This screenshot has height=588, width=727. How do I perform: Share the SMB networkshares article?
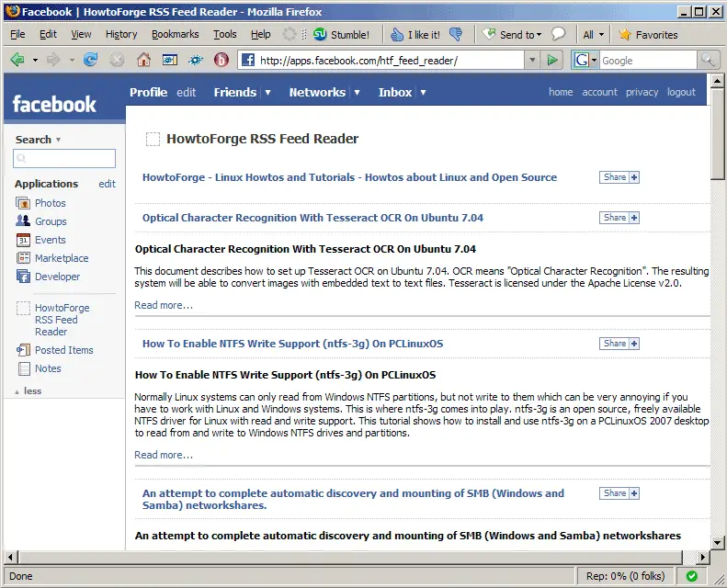(619, 493)
